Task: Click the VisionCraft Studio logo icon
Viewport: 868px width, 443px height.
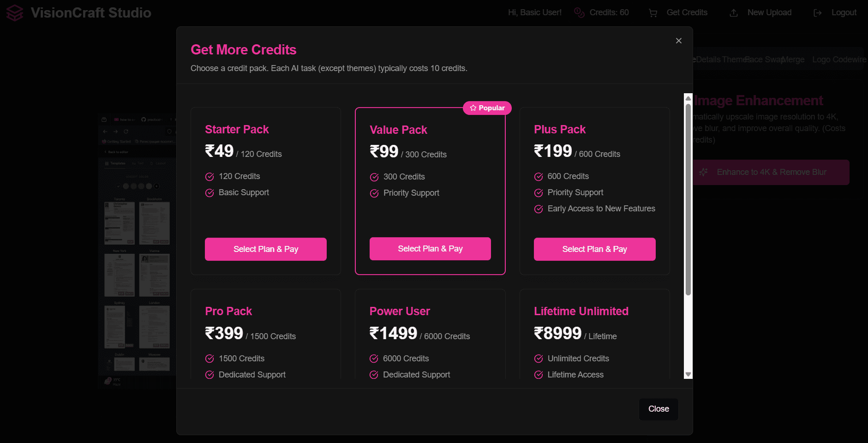Action: tap(15, 13)
